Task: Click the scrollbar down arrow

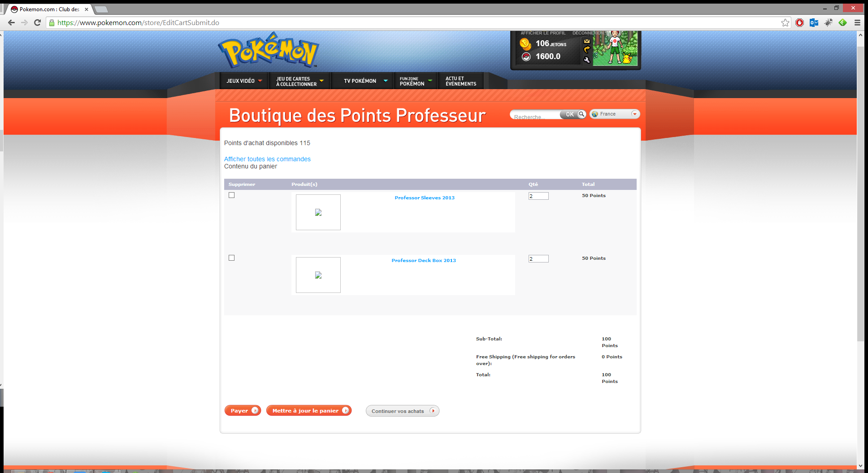Action: (x=860, y=466)
